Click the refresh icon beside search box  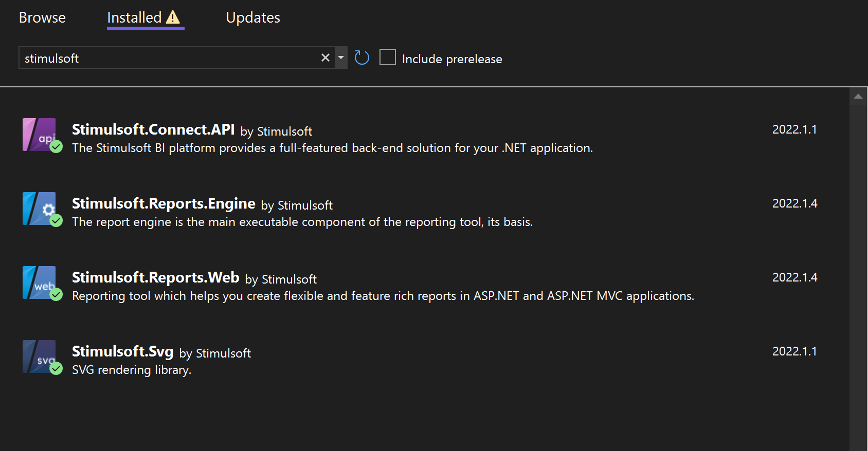click(x=362, y=58)
